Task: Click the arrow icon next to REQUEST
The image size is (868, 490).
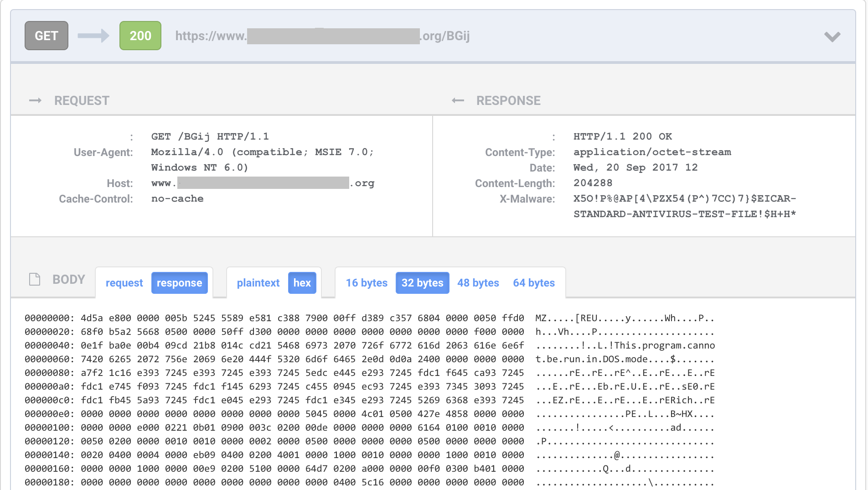Action: click(36, 100)
